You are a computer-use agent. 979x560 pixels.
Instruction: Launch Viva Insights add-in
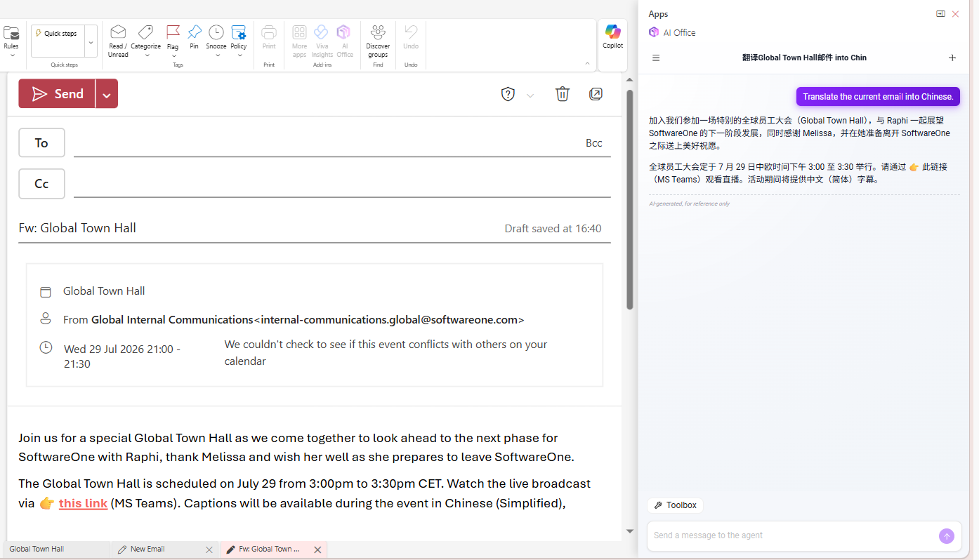(x=322, y=32)
